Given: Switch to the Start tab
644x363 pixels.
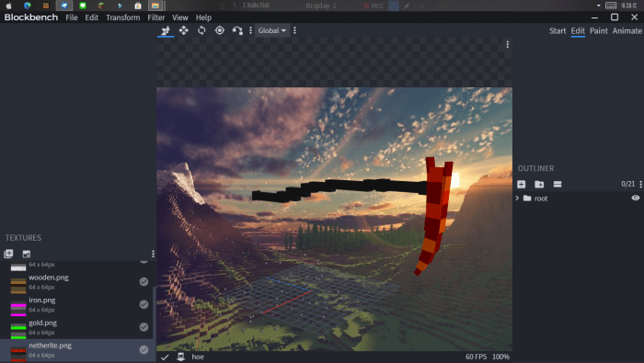Looking at the screenshot, I should [558, 31].
